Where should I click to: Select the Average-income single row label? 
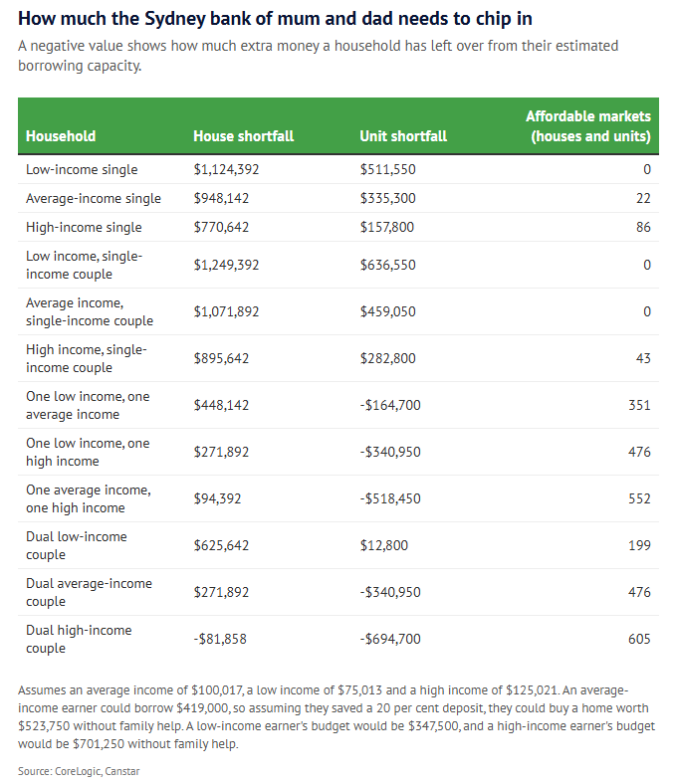pos(94,199)
